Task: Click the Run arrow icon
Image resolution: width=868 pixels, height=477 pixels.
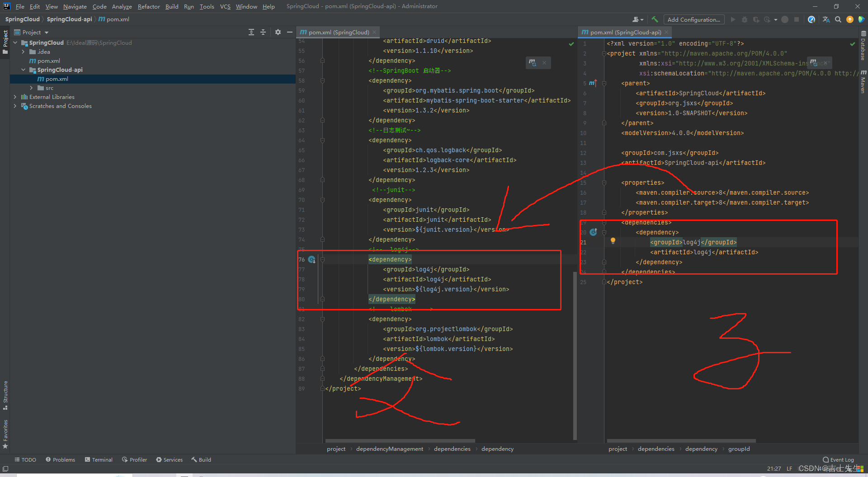Action: tap(733, 19)
